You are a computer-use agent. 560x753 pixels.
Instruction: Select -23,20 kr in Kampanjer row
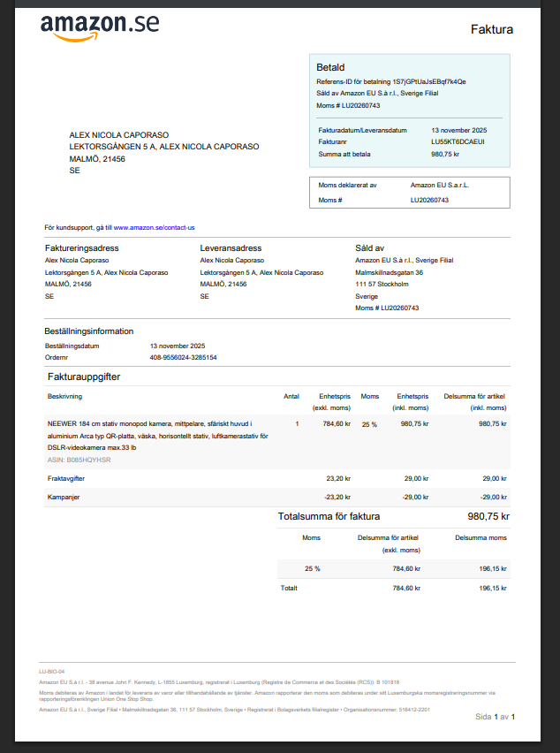point(337,497)
